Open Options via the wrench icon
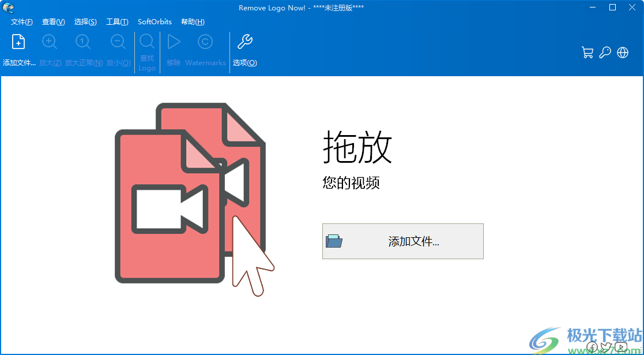 pyautogui.click(x=244, y=42)
